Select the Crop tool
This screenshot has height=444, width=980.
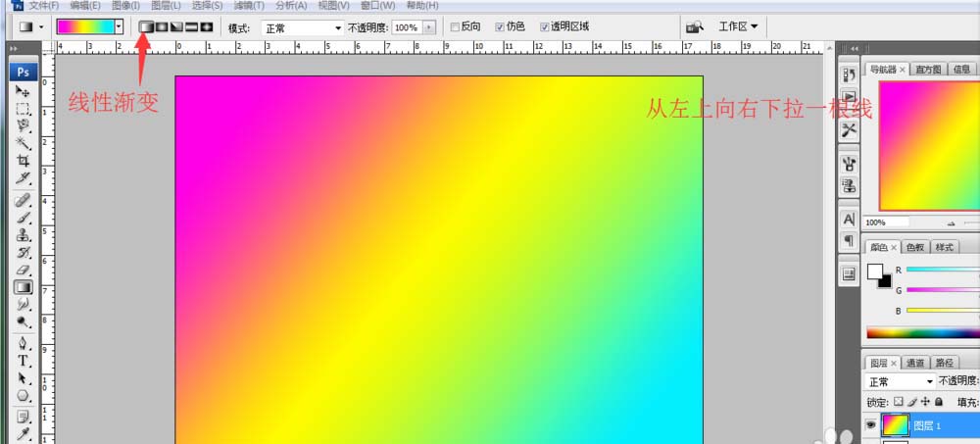coord(24,161)
